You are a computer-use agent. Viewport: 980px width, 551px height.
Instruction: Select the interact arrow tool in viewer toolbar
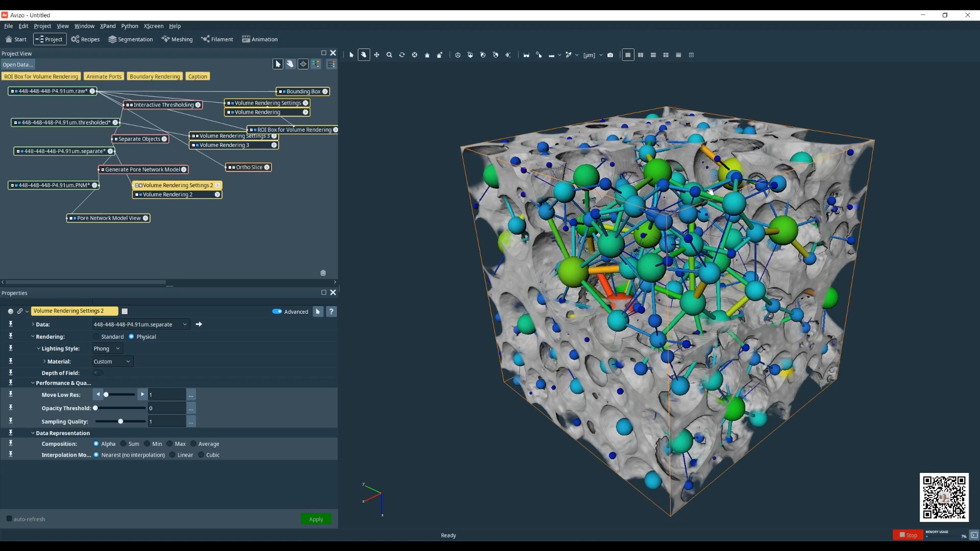click(x=351, y=55)
